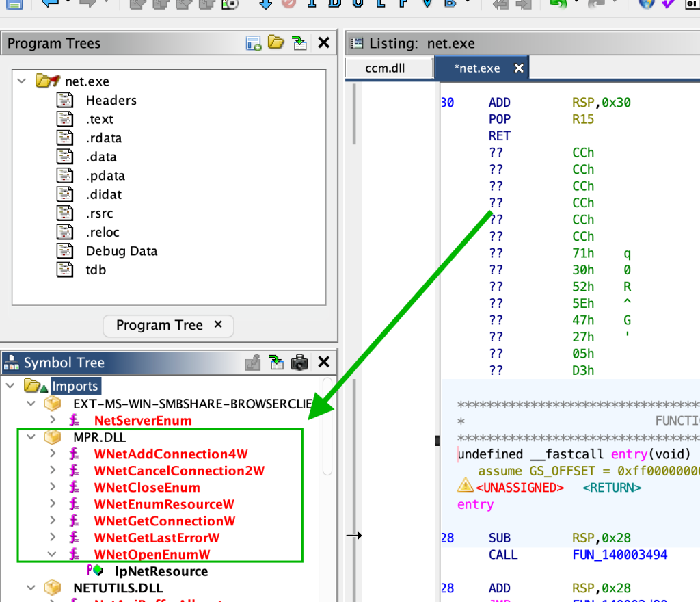
Task: Expand the WNetAddConnection4W function node
Action: pos(53,454)
